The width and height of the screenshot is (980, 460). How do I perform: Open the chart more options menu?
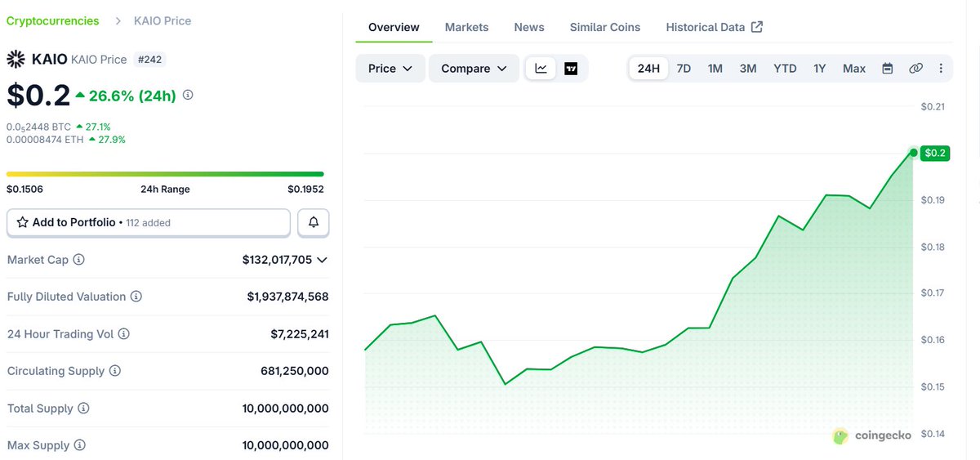941,69
